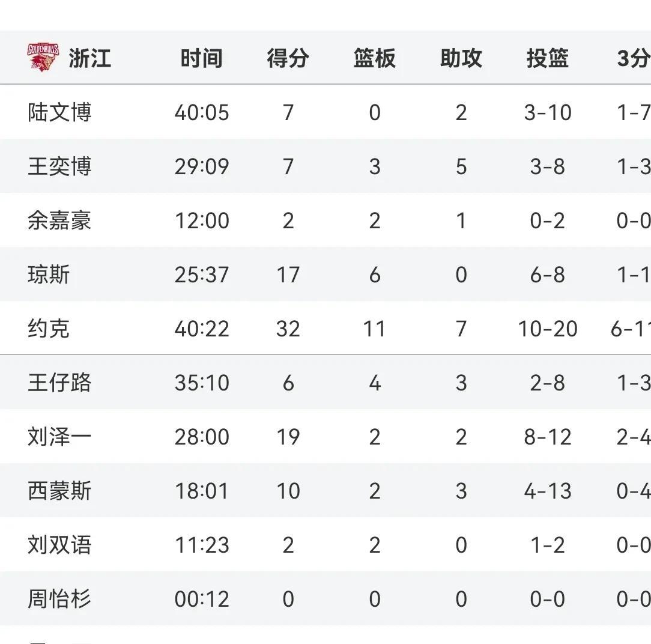This screenshot has height=644, width=651.
Task: Open player 王奕博's profile name
Action: 59,166
